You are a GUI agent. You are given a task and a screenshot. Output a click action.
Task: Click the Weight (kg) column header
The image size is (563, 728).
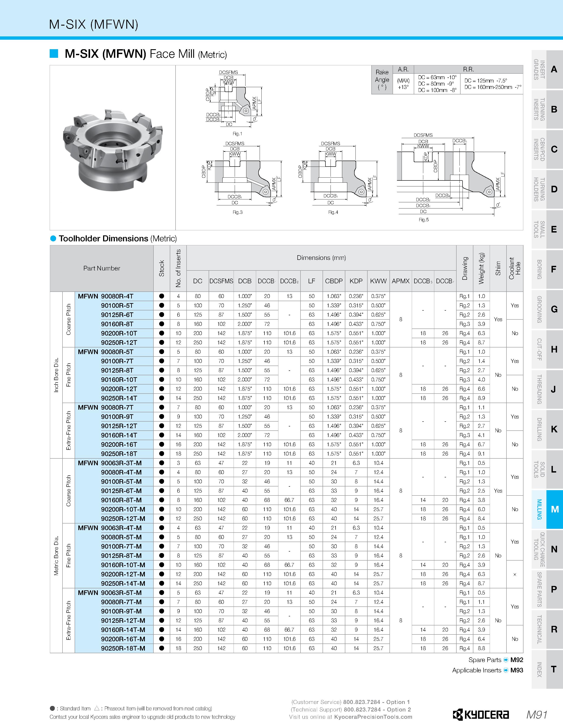pyautogui.click(x=481, y=268)
